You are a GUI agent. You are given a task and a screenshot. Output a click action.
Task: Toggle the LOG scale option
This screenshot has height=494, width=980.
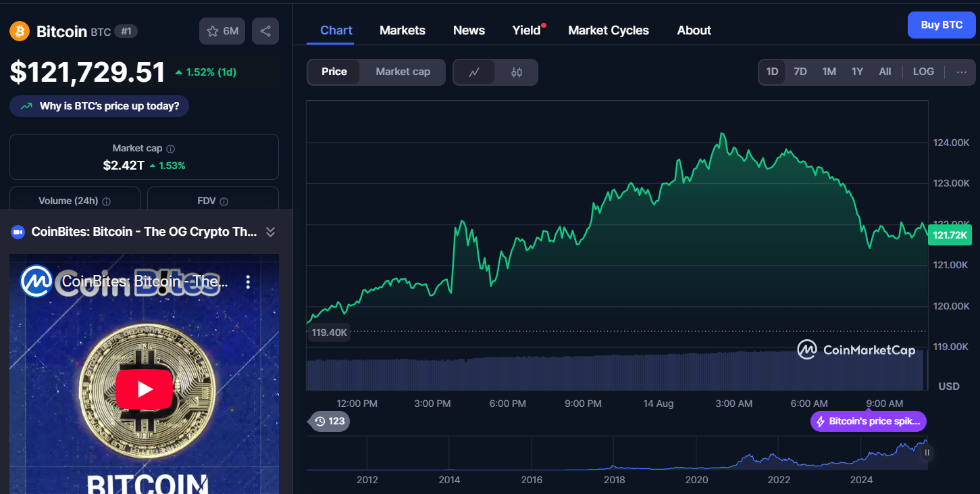[x=923, y=72]
